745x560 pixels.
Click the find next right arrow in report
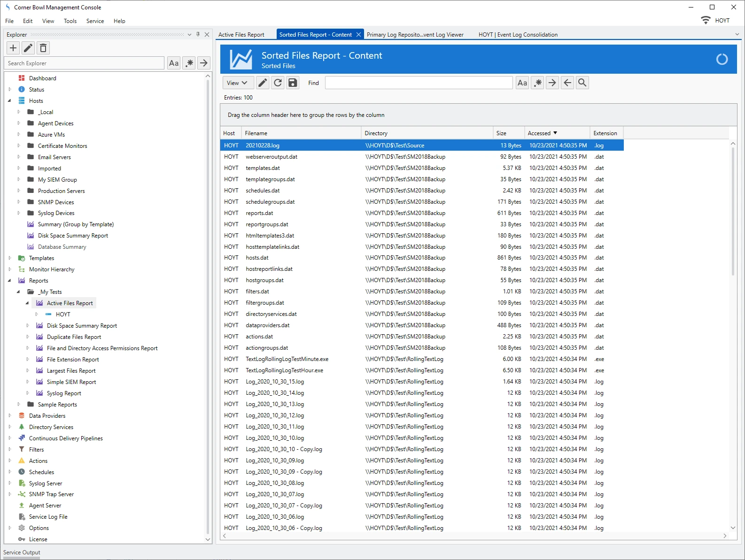(x=552, y=83)
